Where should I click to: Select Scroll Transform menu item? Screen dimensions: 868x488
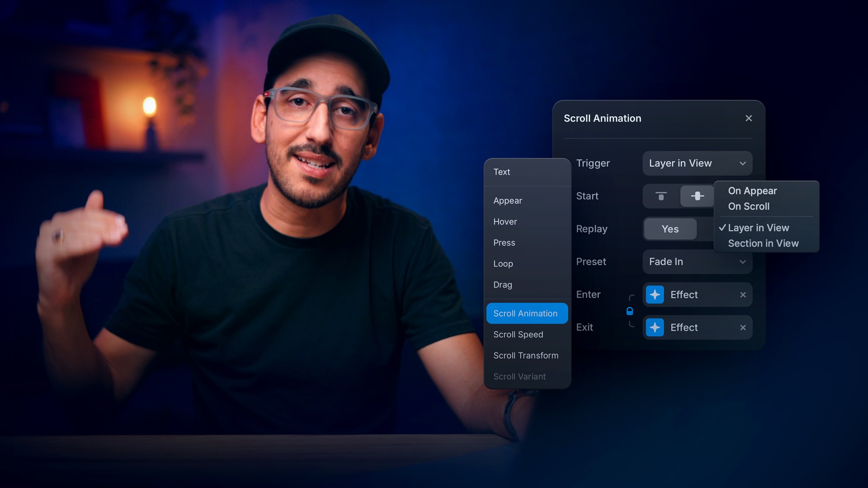tap(526, 356)
